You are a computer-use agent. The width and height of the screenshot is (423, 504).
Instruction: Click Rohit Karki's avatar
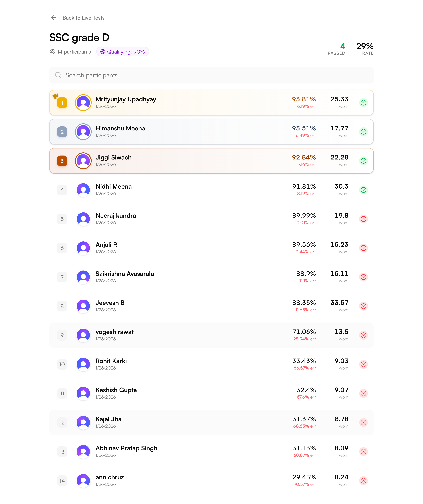[x=83, y=364]
